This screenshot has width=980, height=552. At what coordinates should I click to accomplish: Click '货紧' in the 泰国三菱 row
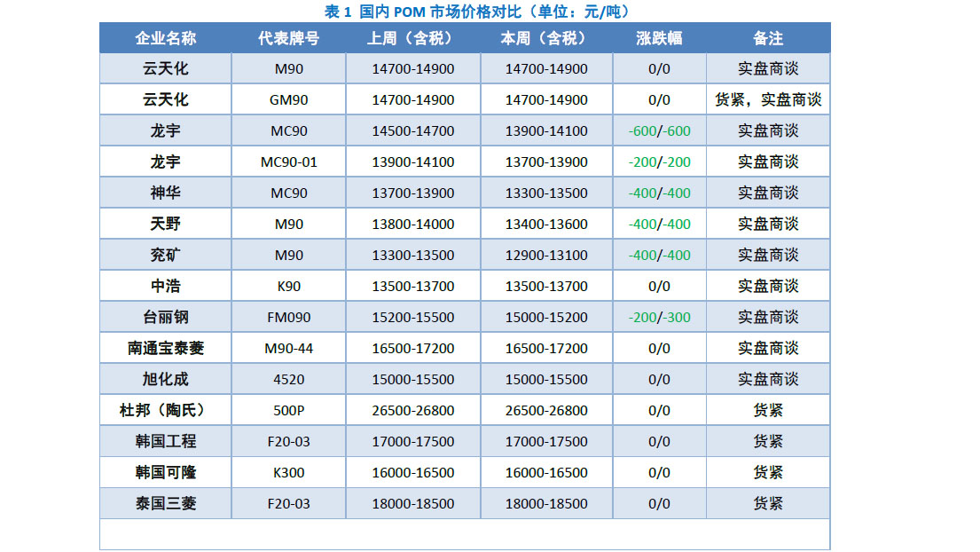768,503
